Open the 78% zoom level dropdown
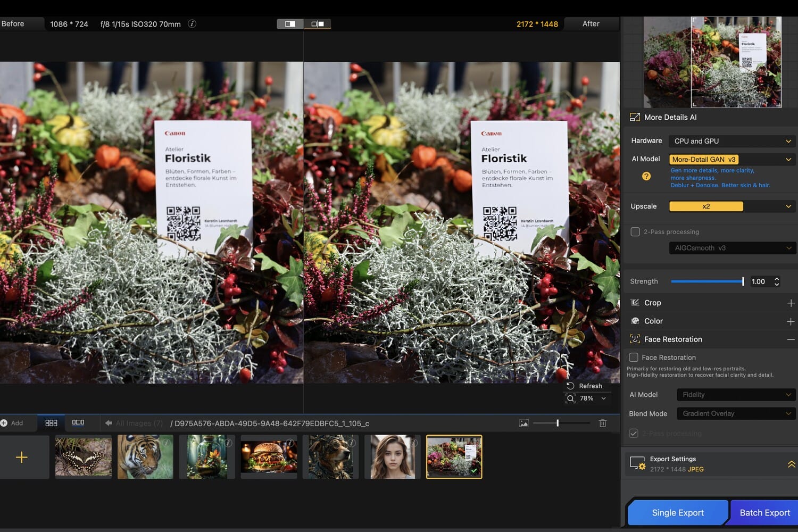The width and height of the screenshot is (798, 532). [603, 398]
